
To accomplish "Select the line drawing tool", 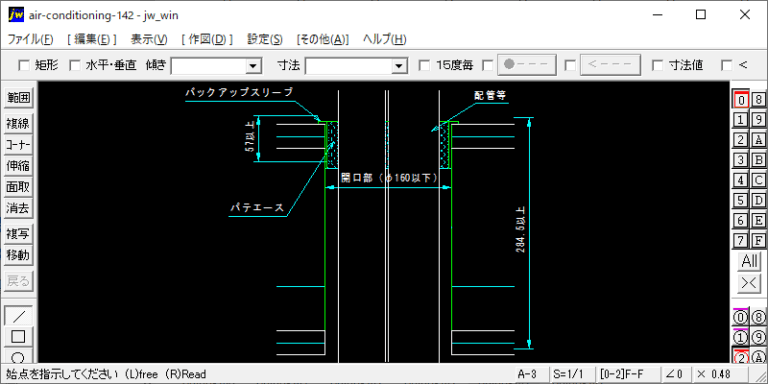I will tap(18, 316).
